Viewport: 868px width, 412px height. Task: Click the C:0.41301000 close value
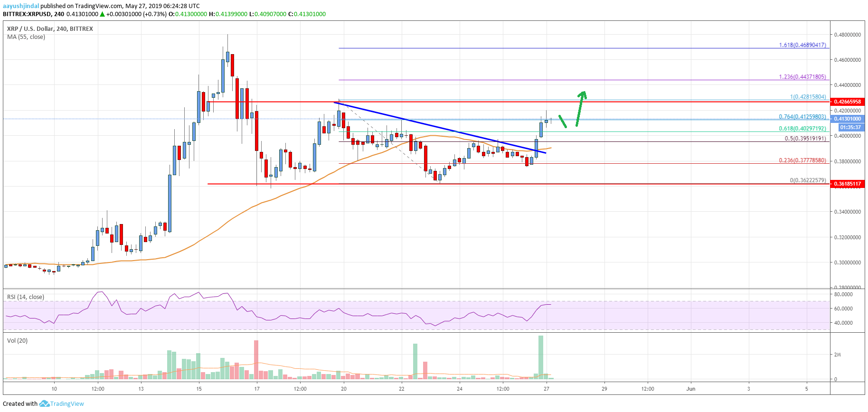pos(307,14)
